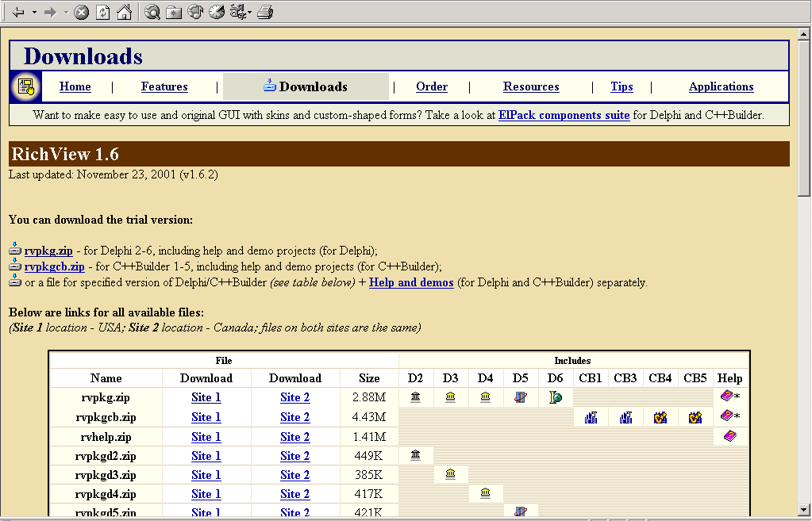This screenshot has height=521, width=812.
Task: Print the page using the printer icon
Action: point(266,12)
